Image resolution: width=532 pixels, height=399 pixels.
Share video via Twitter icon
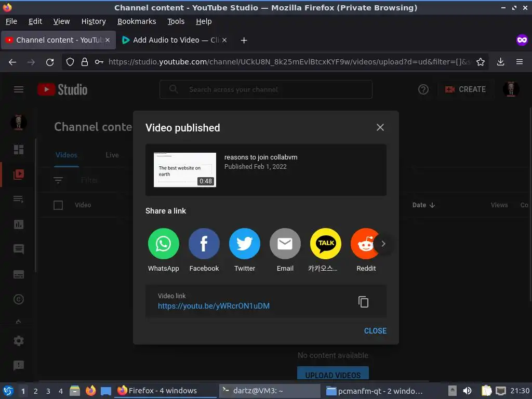pyautogui.click(x=244, y=244)
